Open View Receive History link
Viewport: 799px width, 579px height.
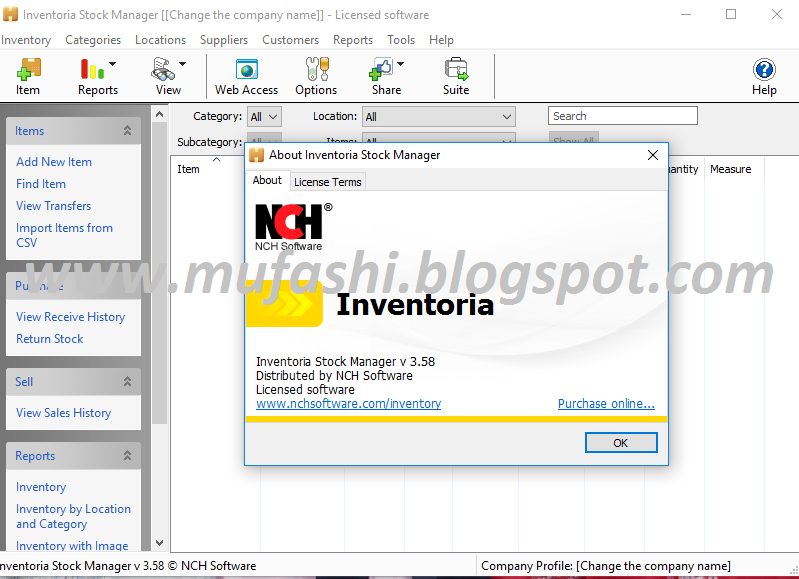coord(70,317)
